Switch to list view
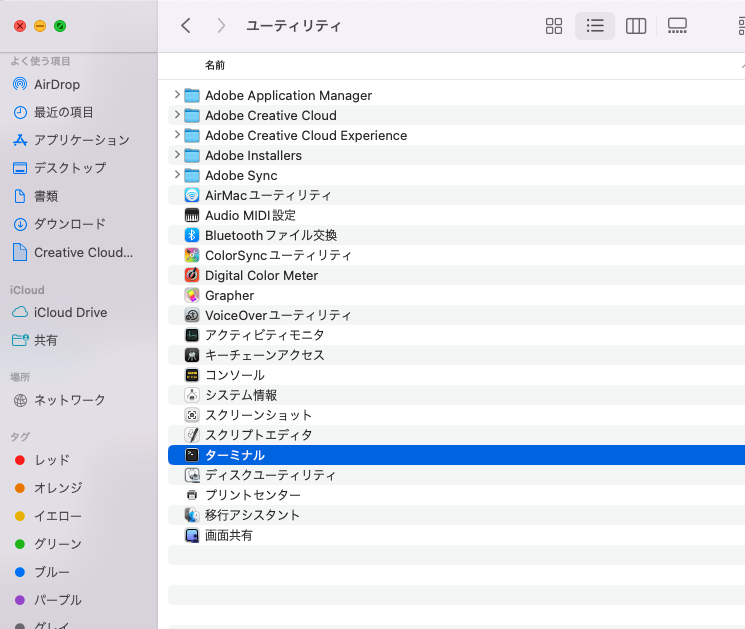Viewport: 745px width, 629px height. 595,26
